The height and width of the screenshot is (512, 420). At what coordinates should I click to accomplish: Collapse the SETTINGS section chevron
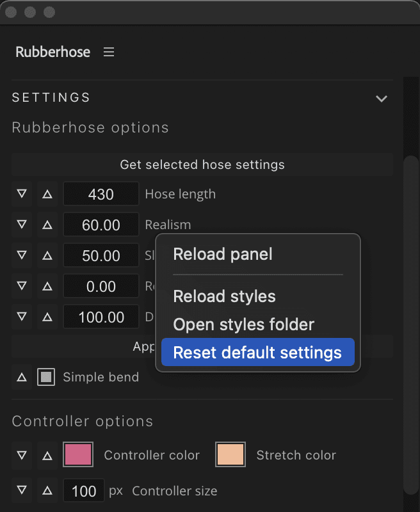[x=382, y=99]
